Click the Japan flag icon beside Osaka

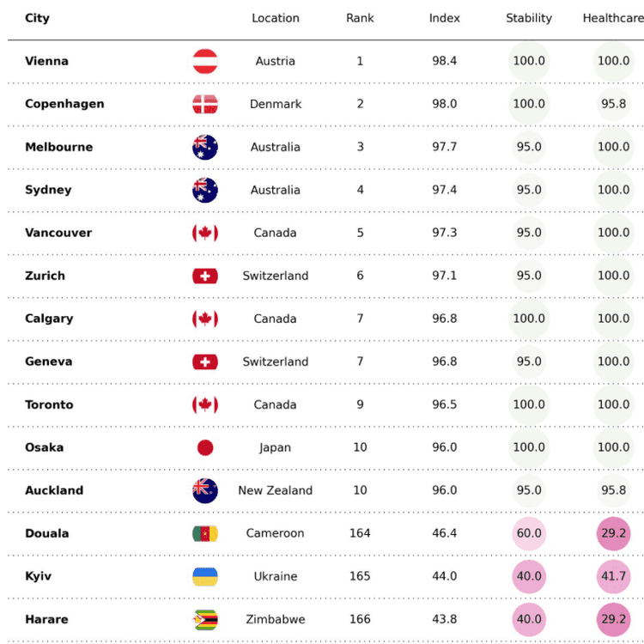(205, 447)
